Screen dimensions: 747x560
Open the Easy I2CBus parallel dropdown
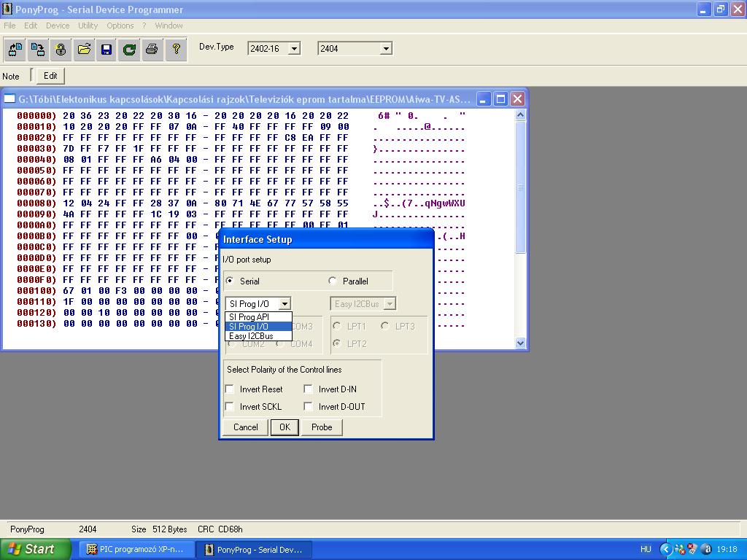[x=390, y=304]
